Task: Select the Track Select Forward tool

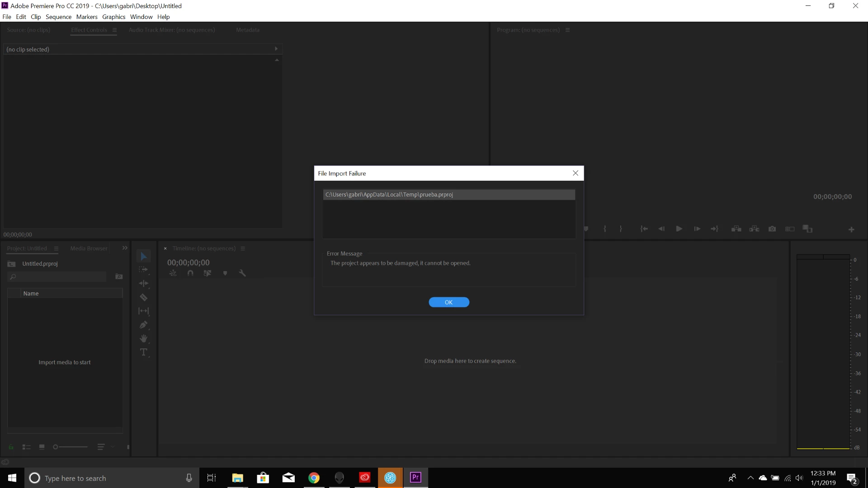Action: click(143, 270)
